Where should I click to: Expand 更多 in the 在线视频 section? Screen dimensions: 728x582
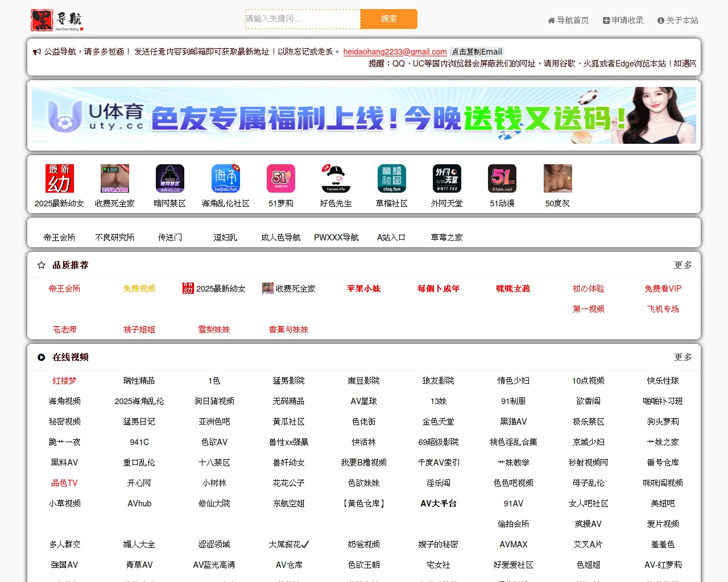click(682, 357)
